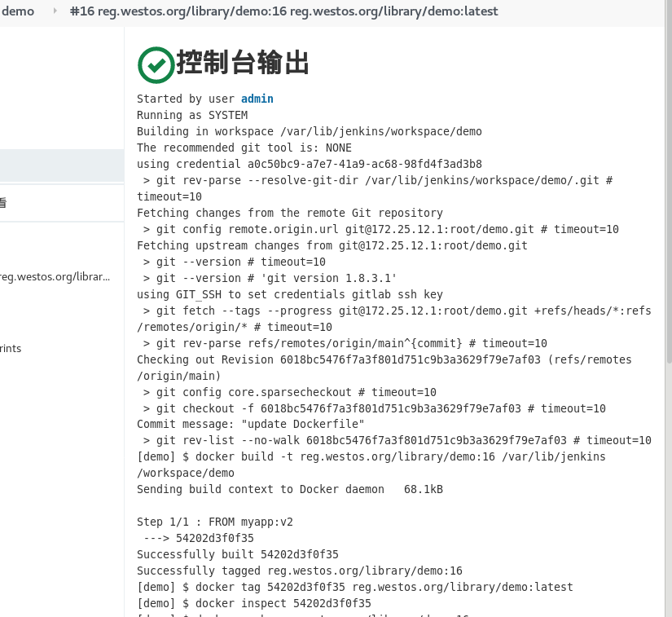Click the 'docker tag 54202d3f0f35' line
Image resolution: width=672 pixels, height=617 pixels.
(x=355, y=587)
